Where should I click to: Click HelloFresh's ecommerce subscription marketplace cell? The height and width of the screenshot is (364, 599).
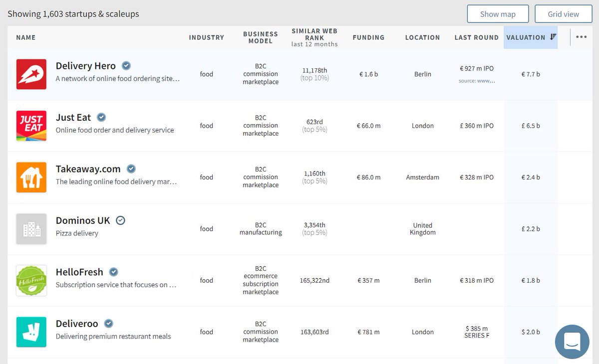pos(261,280)
